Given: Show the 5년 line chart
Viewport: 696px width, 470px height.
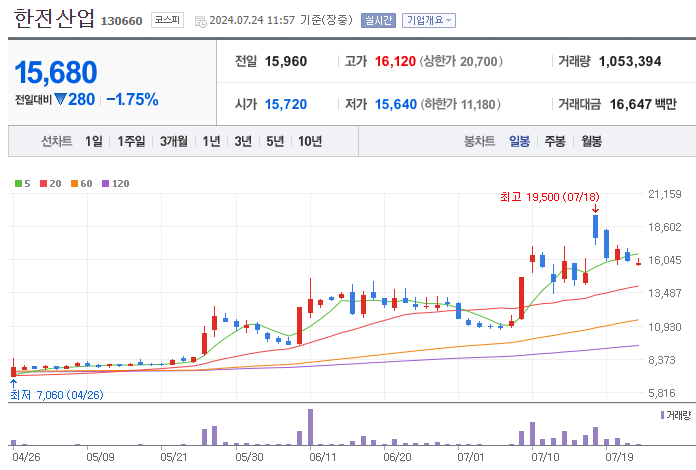Looking at the screenshot, I should pyautogui.click(x=275, y=142).
